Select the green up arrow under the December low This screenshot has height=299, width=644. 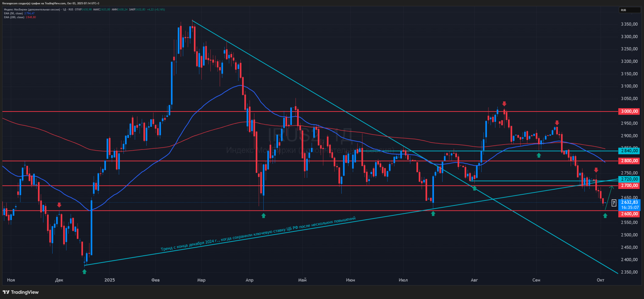pyautogui.click(x=84, y=271)
